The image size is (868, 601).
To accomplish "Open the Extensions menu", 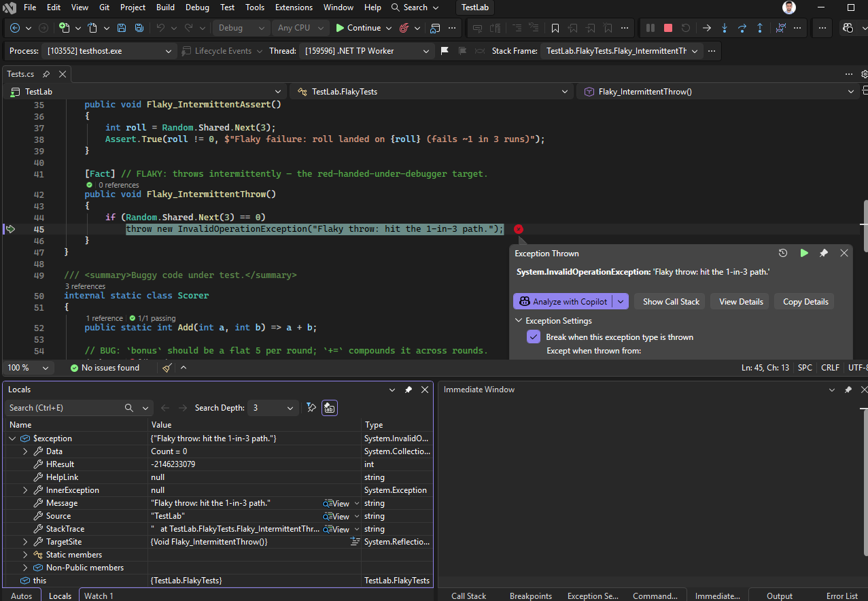I will 294,7.
